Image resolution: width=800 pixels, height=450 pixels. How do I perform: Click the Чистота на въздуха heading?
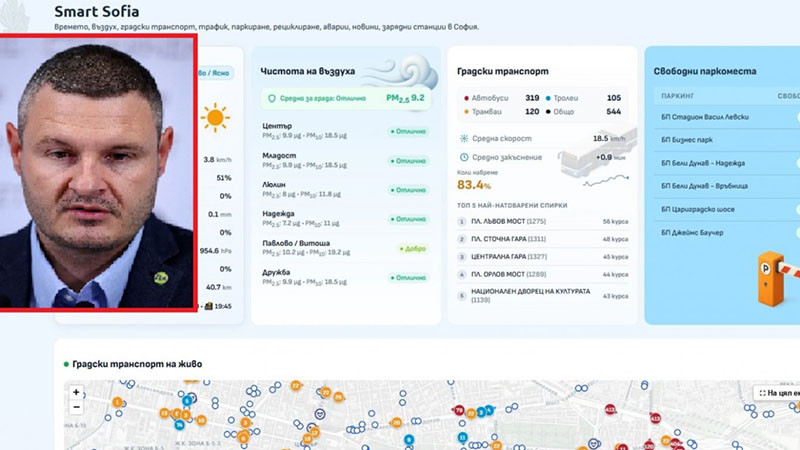pos(308,71)
